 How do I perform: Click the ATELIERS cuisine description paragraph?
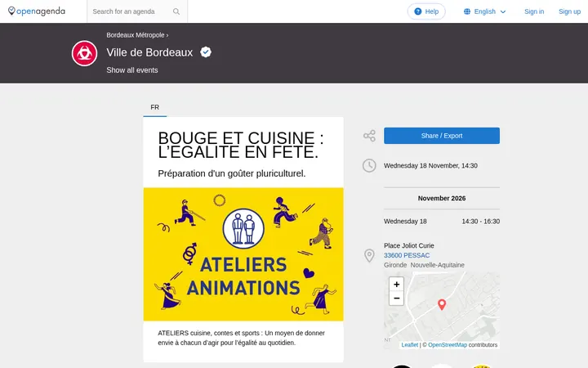[241, 338]
